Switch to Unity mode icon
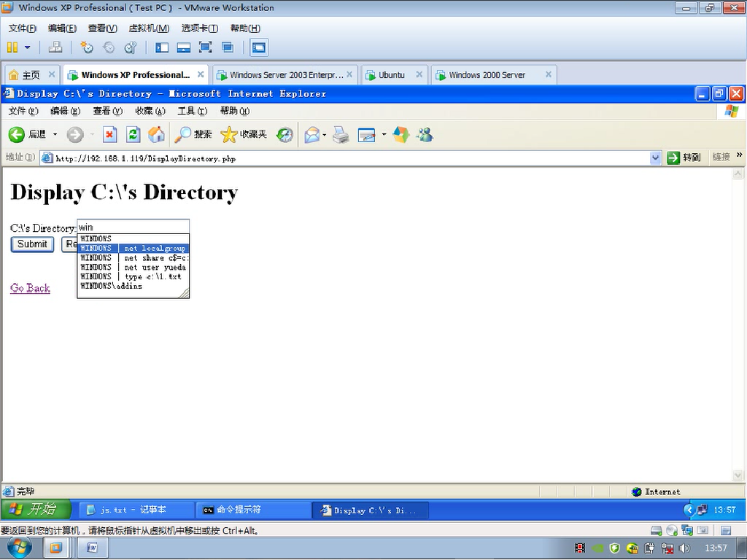Viewport: 747px width, 560px height. tap(228, 47)
